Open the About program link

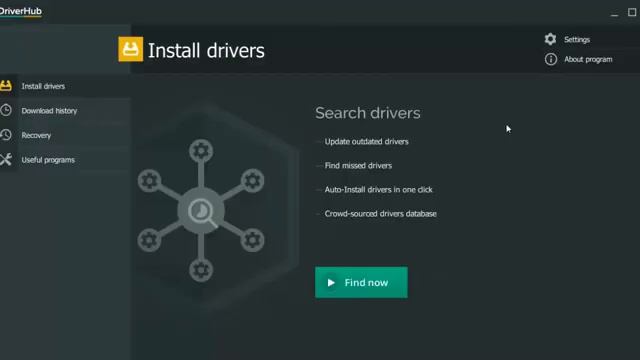click(x=588, y=59)
